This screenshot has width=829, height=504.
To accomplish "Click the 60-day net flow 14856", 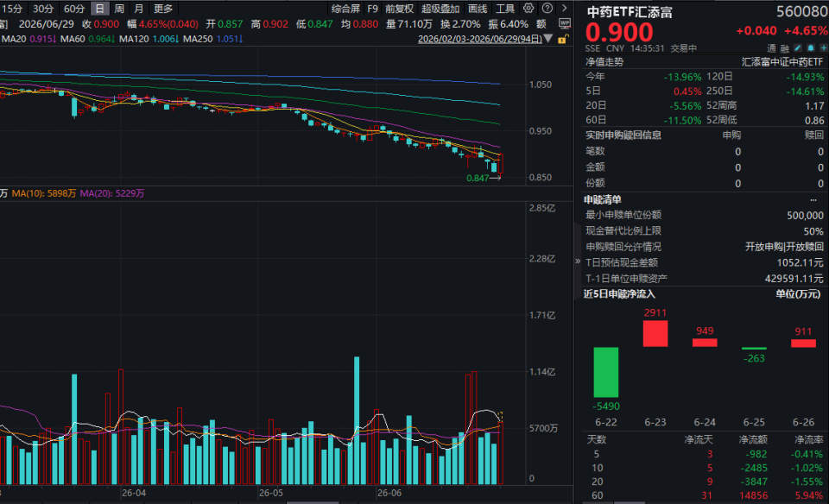I will pos(753,495).
